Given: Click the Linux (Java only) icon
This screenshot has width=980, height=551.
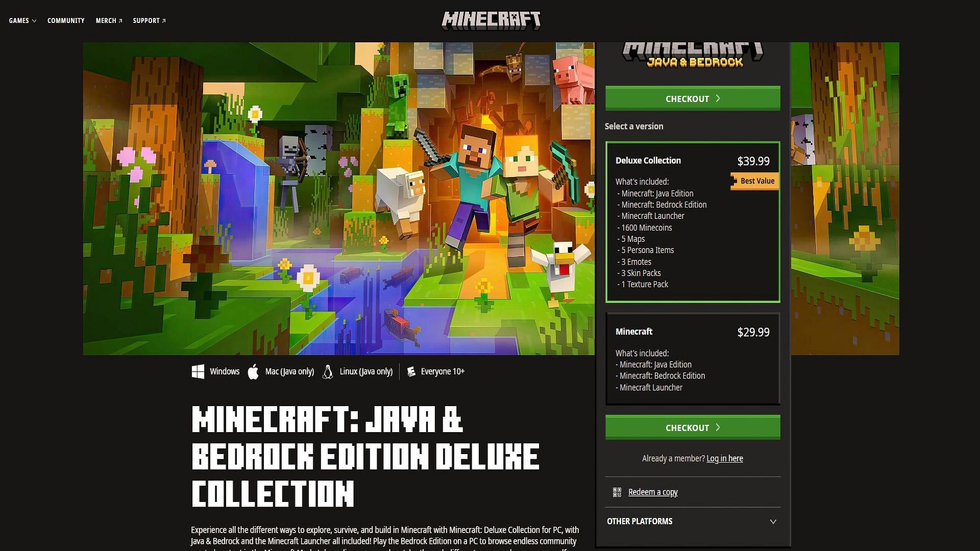Looking at the screenshot, I should pyautogui.click(x=328, y=371).
